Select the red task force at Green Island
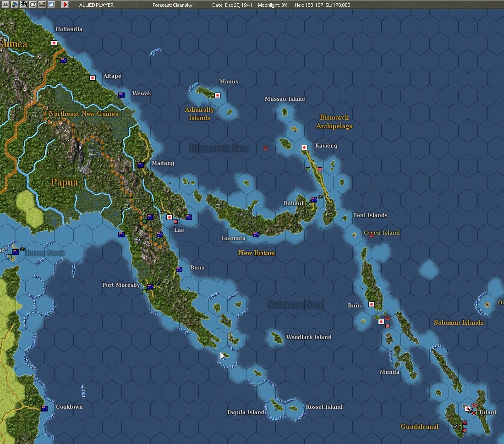Screen dimensions: 504x444 point(372,235)
